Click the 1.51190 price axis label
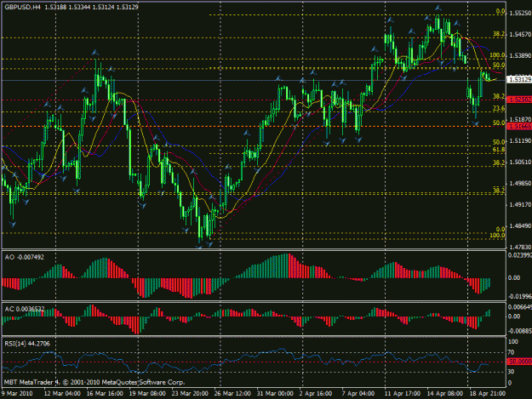This screenshot has height=399, width=532. tap(520, 140)
